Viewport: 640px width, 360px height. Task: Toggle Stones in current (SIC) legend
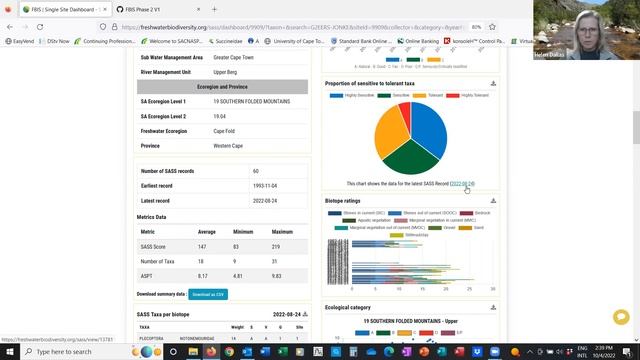tap(356, 213)
